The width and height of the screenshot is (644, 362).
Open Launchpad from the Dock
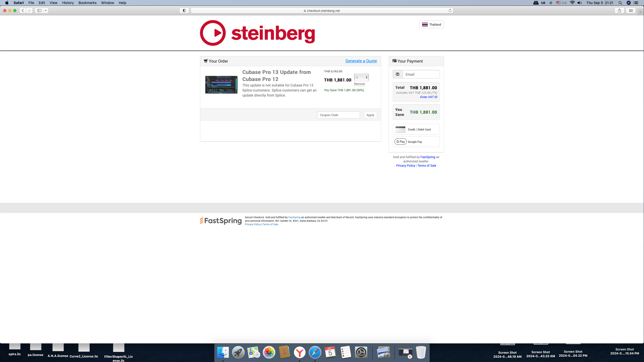tap(238, 352)
